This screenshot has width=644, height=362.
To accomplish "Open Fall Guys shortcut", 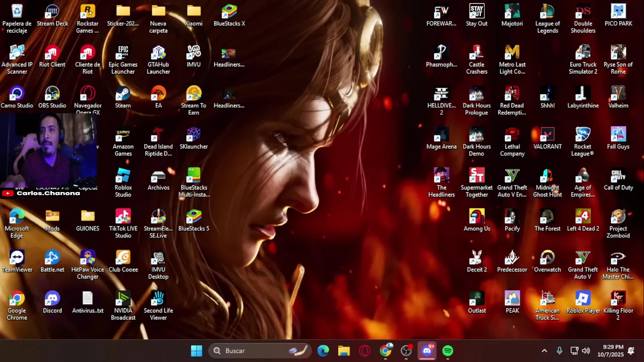I will pos(618,138).
